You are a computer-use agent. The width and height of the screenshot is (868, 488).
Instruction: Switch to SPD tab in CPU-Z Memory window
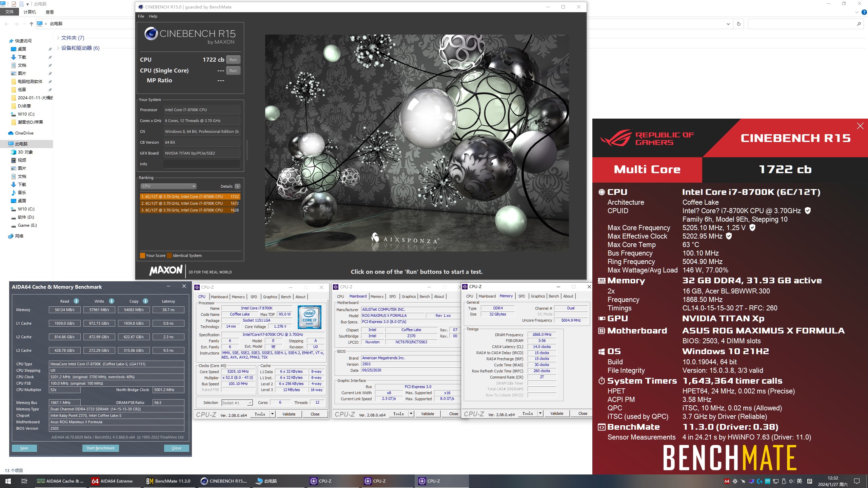521,296
